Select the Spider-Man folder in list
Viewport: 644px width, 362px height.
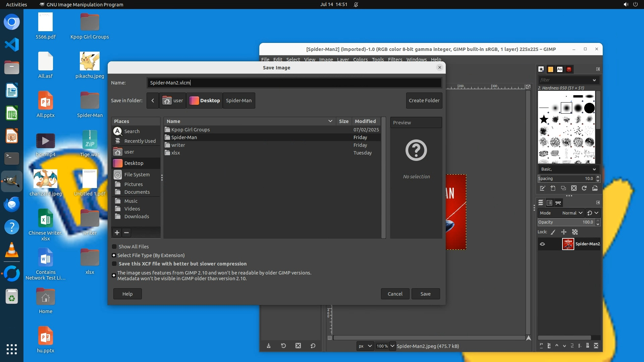(x=184, y=137)
